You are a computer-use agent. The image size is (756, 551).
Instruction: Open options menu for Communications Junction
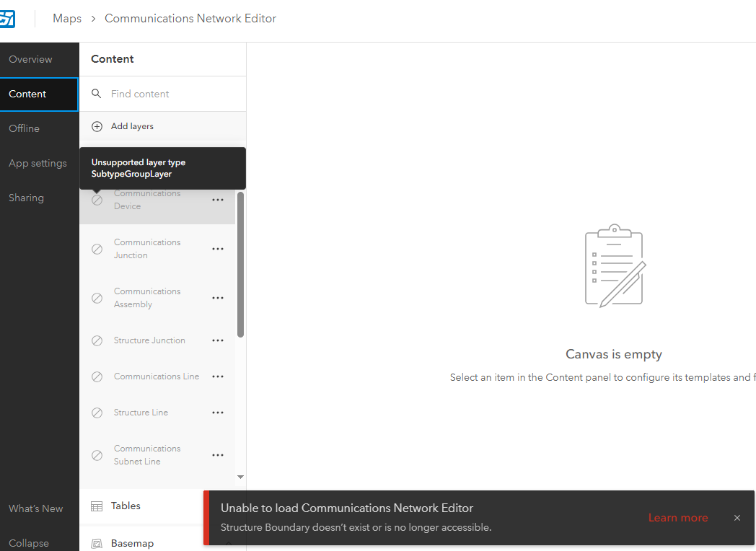point(218,249)
